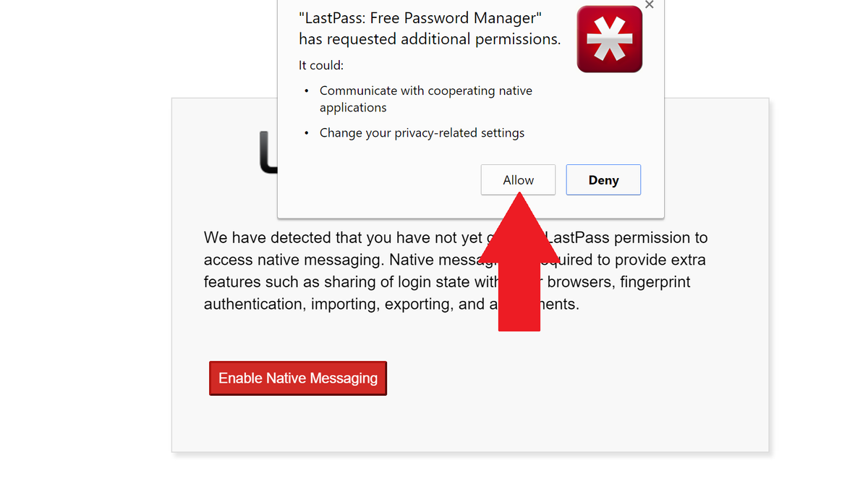Select the text 'Communicate with cooperating native applications'
868x479 pixels.
(425, 90)
